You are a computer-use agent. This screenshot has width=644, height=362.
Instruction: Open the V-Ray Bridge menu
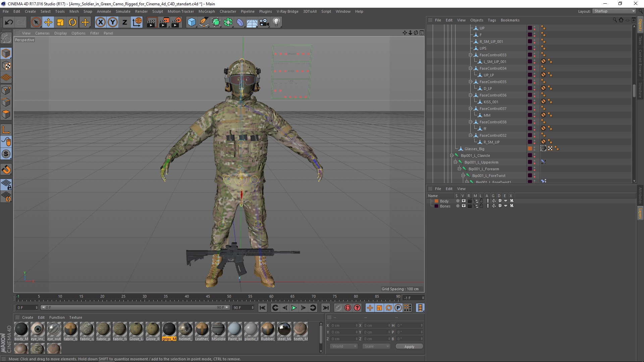coord(287,11)
